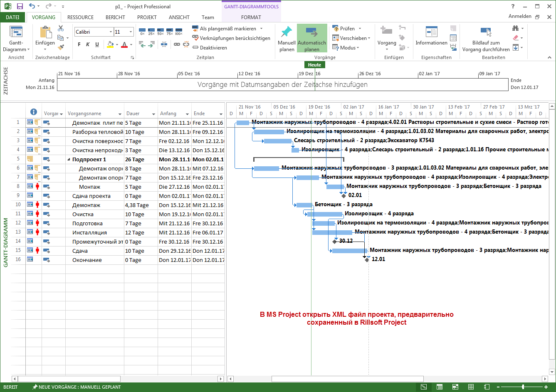Toggle Automatisch planen mode
The width and height of the screenshot is (556, 392).
pos(312,38)
